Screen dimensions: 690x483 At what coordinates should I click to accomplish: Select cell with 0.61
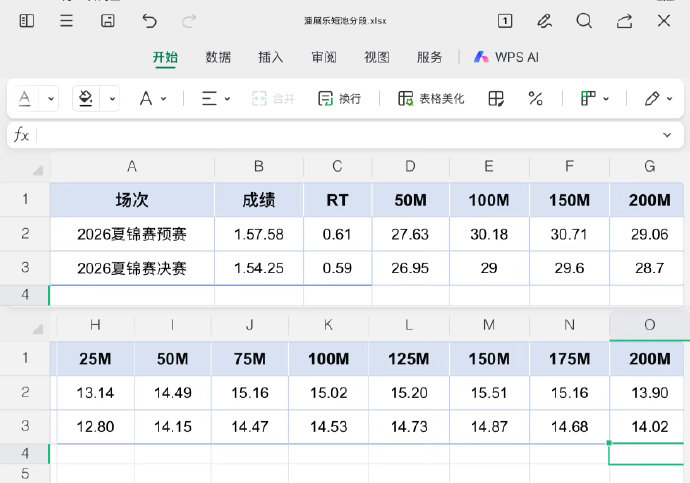(x=338, y=234)
